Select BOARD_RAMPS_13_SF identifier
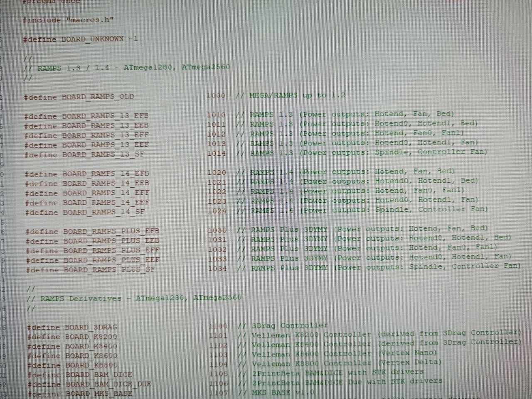 coord(103,154)
